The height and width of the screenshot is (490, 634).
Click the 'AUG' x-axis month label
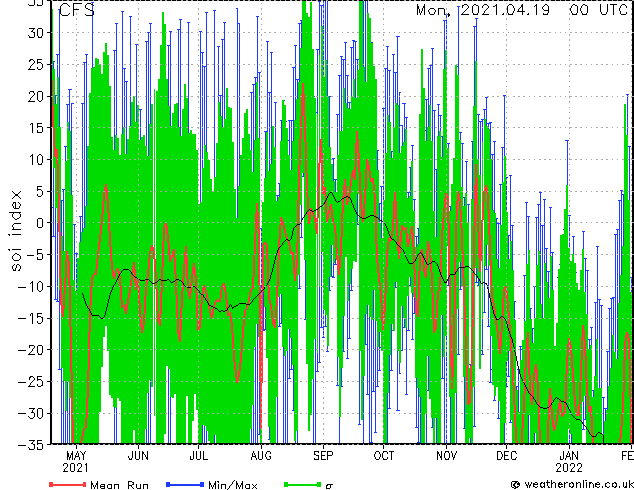(x=261, y=456)
